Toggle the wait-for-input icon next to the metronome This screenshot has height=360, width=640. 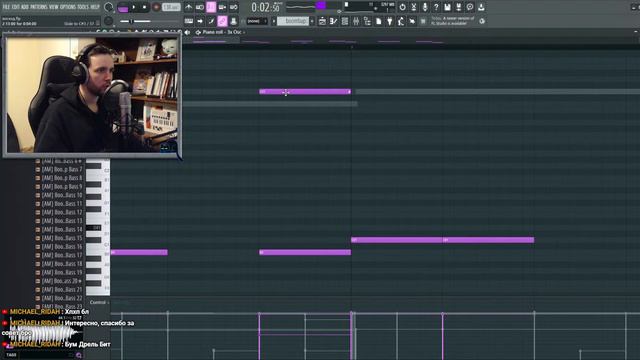click(x=200, y=7)
